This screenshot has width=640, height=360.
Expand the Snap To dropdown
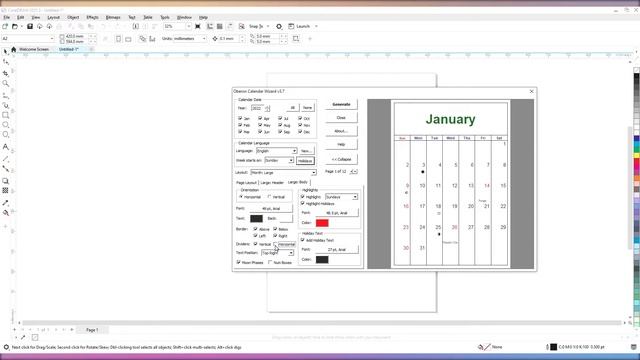pos(268,26)
